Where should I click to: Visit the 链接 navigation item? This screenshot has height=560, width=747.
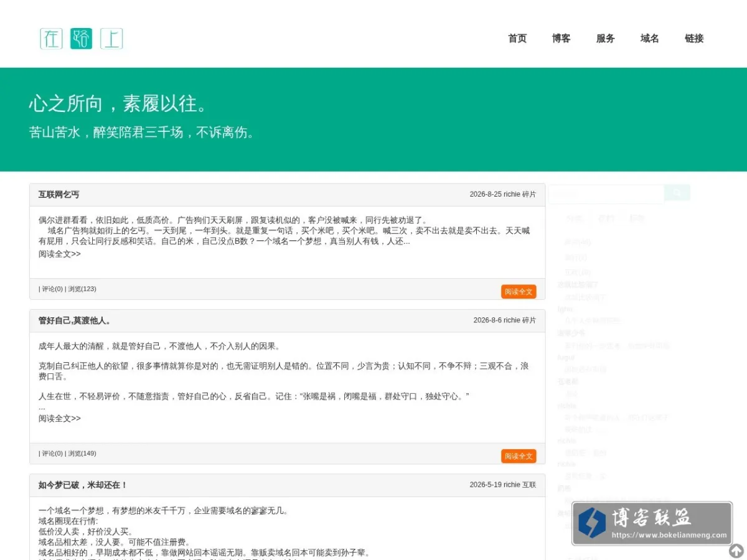click(694, 39)
